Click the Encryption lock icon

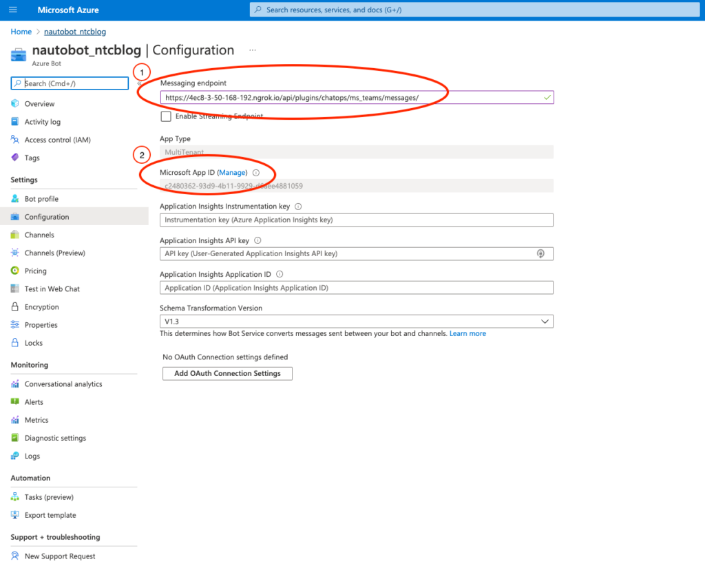click(x=15, y=306)
